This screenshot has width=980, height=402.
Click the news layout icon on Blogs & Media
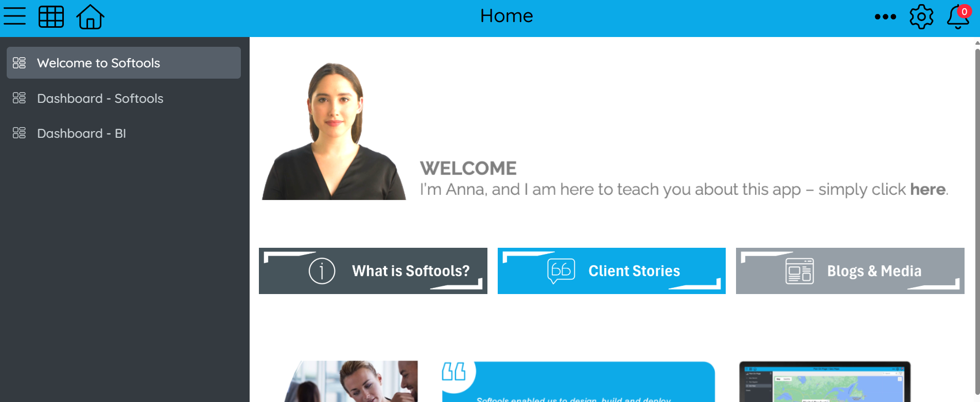pos(799,271)
